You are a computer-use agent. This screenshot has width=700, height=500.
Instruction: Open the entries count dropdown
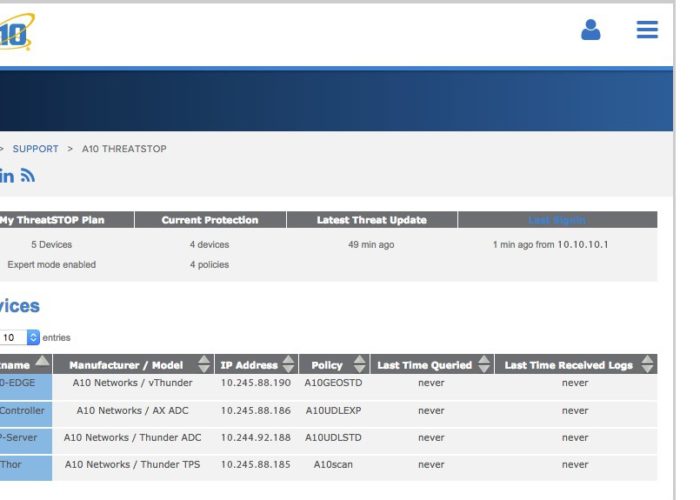(20, 337)
